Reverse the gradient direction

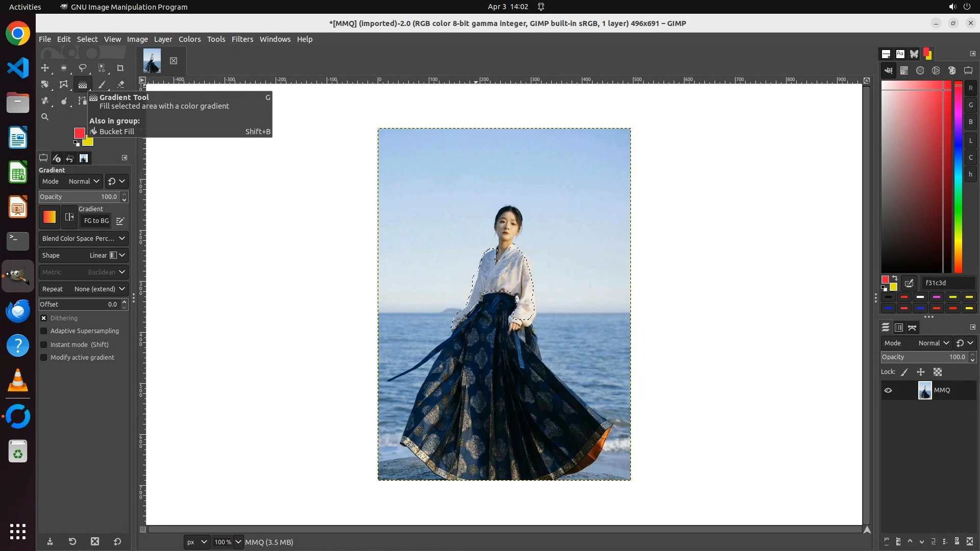pyautogui.click(x=69, y=217)
